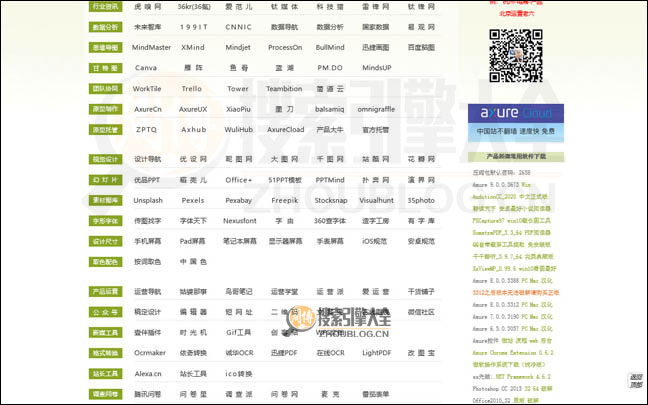The width and height of the screenshot is (648, 405).
Task: Open the Nexusfont link
Action: (240, 221)
